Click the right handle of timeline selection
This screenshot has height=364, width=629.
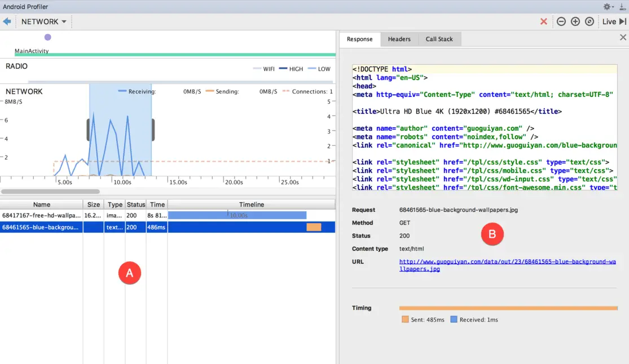[153, 130]
